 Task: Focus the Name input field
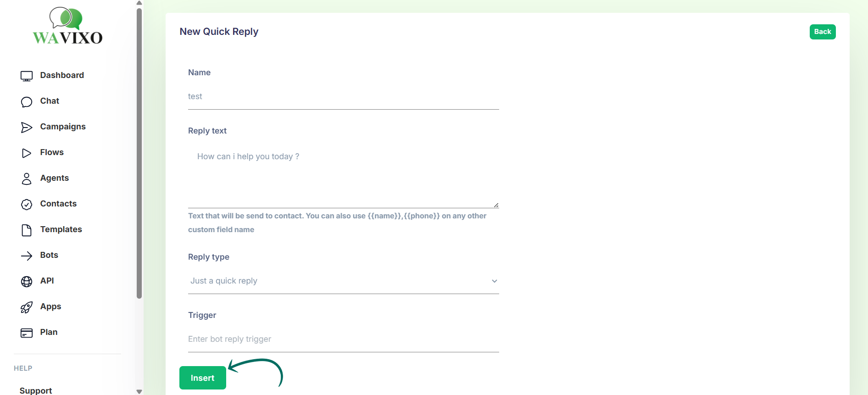[x=343, y=96]
